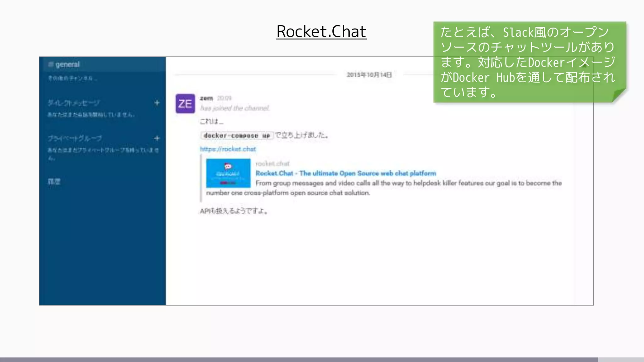Open the Rocket.Chat preview title link
644x362 pixels.
(346, 173)
